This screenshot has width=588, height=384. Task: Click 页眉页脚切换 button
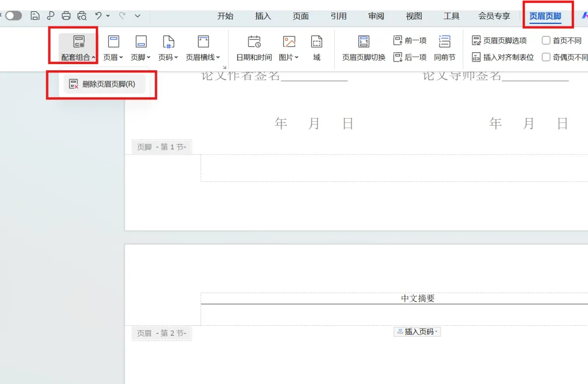364,47
